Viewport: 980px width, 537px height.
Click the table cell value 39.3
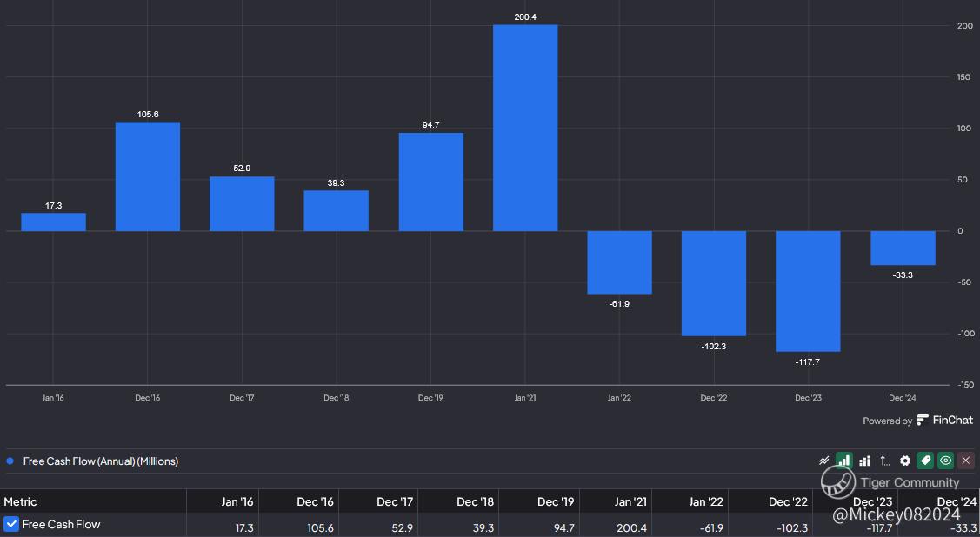point(483,527)
